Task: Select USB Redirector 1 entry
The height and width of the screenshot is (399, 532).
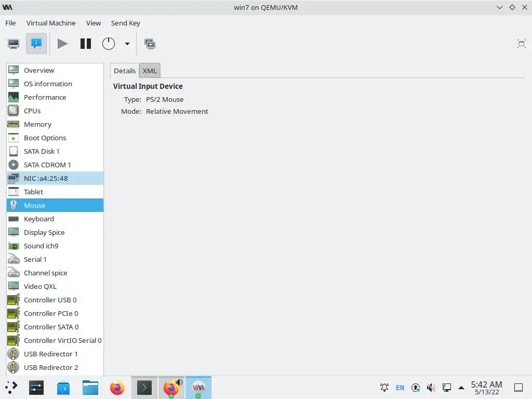Action: [55, 354]
